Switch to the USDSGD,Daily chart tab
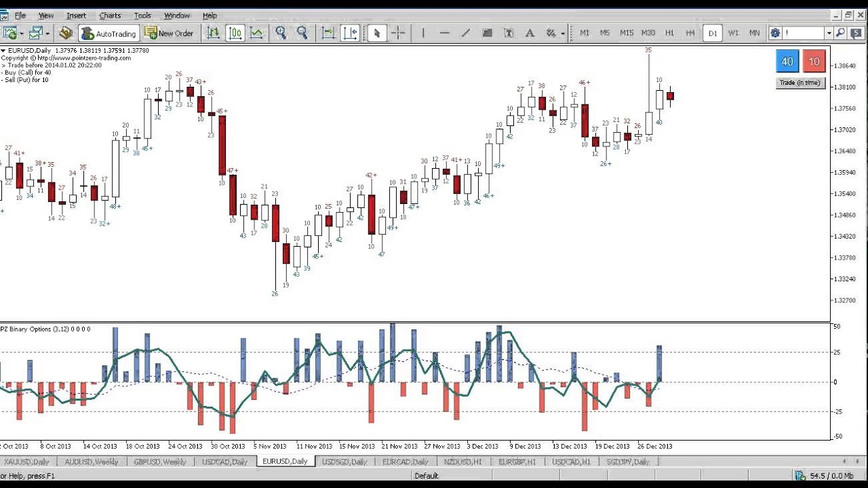The width and height of the screenshot is (868, 488). (344, 462)
